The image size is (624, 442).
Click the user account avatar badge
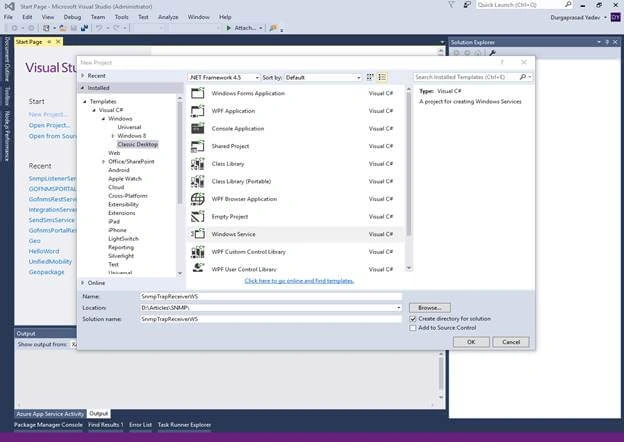pos(616,18)
